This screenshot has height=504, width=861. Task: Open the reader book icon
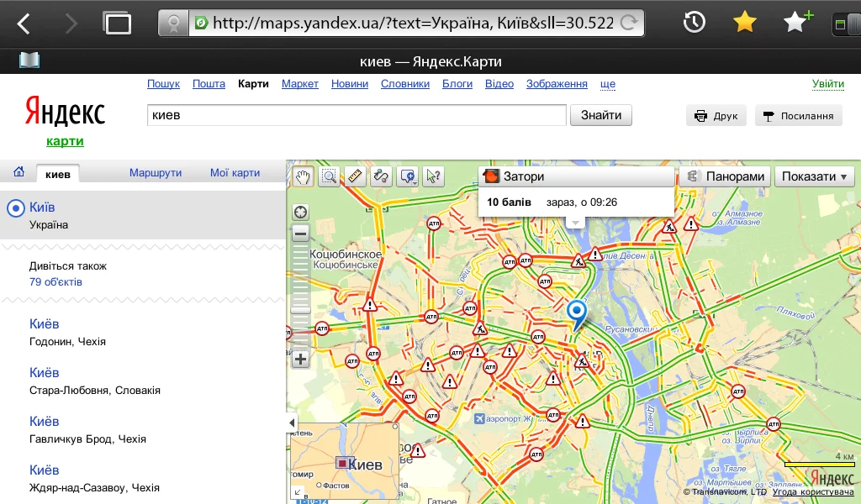pyautogui.click(x=29, y=60)
